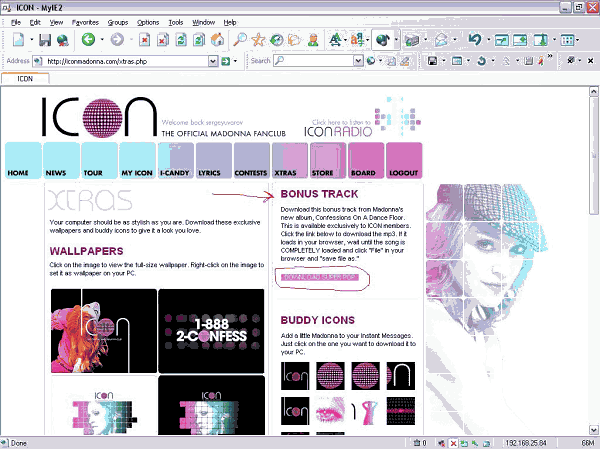Open the Back history dropdown arrow
600x449 pixels.
(x=102, y=39)
